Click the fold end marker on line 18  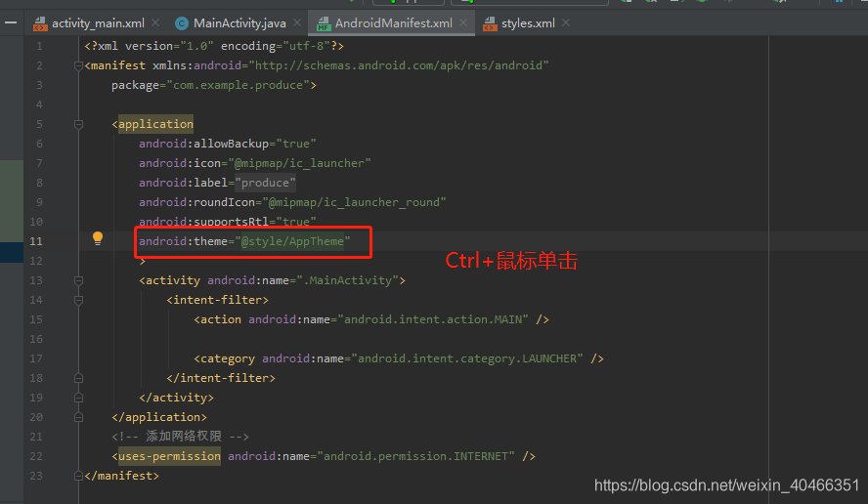tap(78, 378)
